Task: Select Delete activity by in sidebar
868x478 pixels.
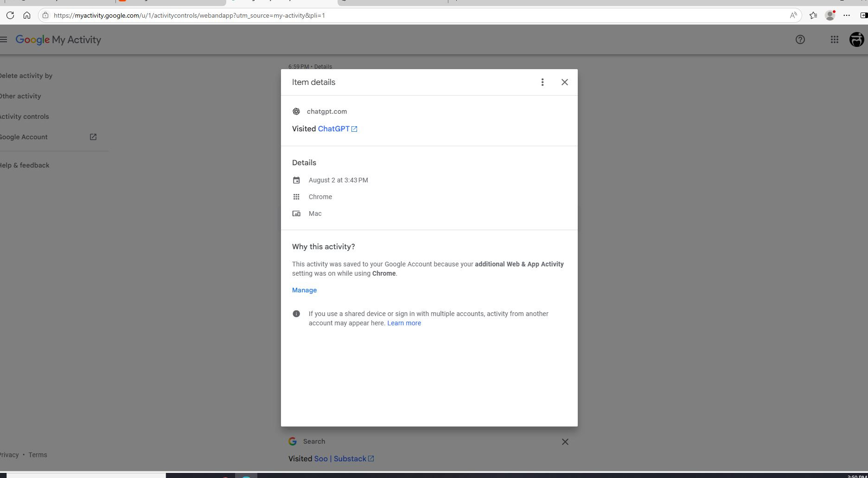Action: 26,76
